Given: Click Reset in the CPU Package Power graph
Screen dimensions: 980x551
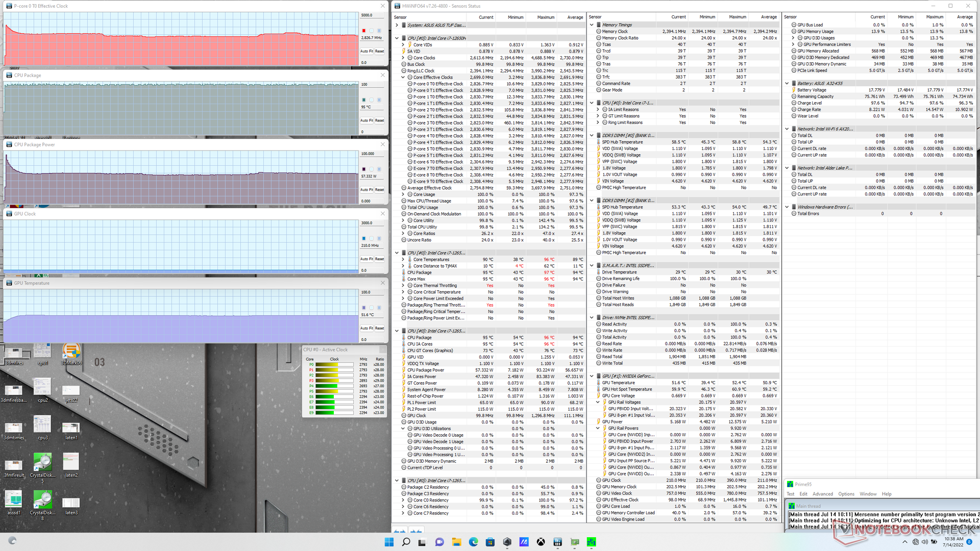Looking at the screenshot, I should (380, 190).
